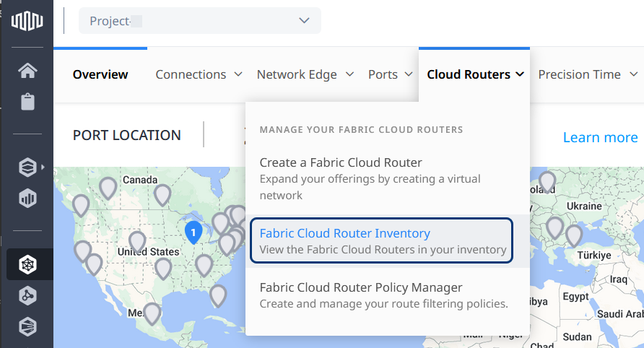Expand the Ports menu
This screenshot has width=644, height=348.
[390, 74]
